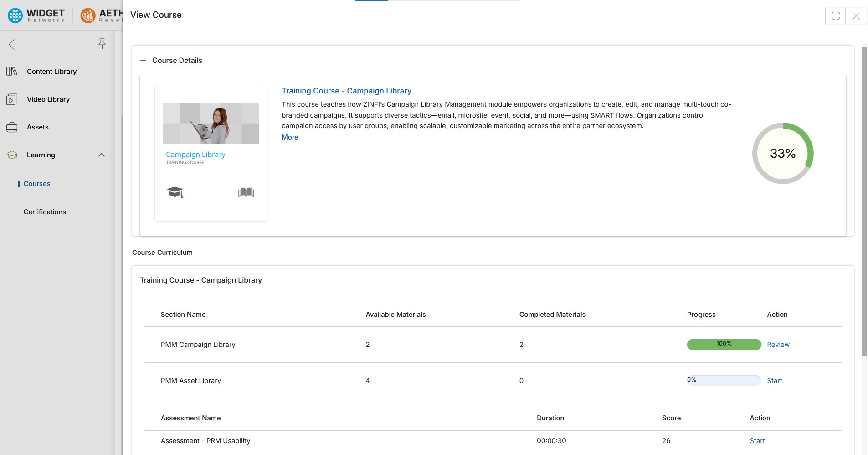Click open book icon on course card
Screen dimensions: 868x455
click(x=246, y=192)
